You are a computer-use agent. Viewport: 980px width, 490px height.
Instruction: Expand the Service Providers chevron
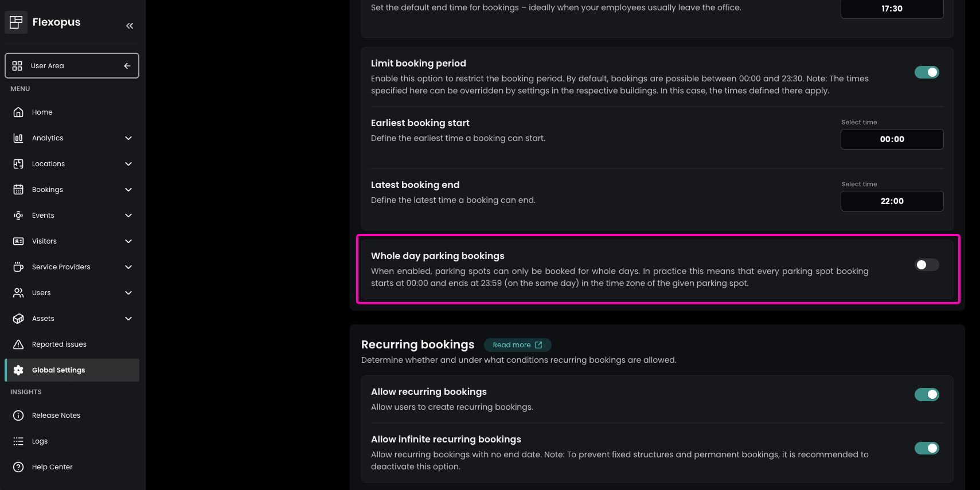point(128,267)
